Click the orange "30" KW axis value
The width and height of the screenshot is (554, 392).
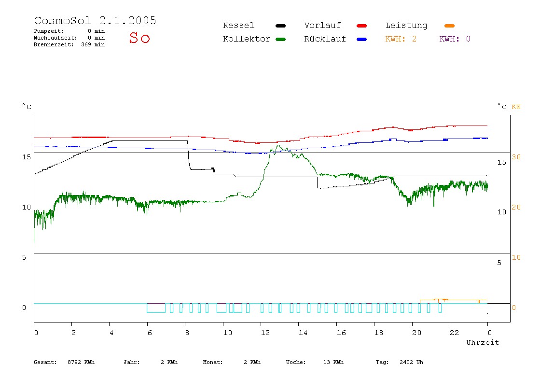click(x=516, y=157)
